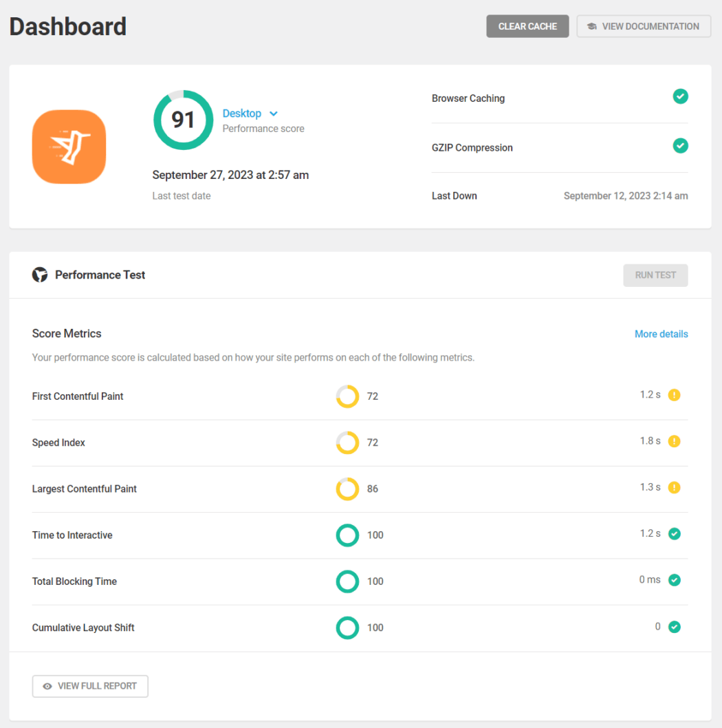Expand the Desktop performance score selector chevron
722x728 pixels.
[x=274, y=113]
